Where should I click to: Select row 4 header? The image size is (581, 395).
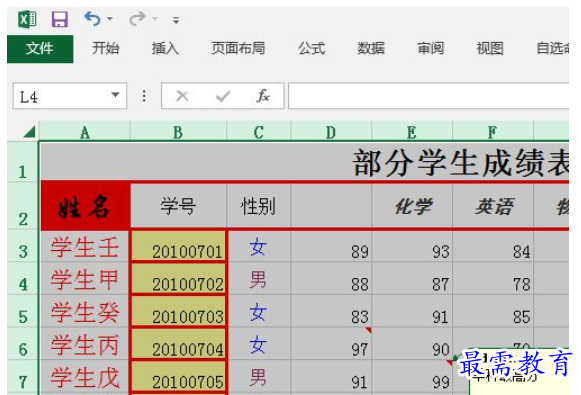pyautogui.click(x=23, y=278)
